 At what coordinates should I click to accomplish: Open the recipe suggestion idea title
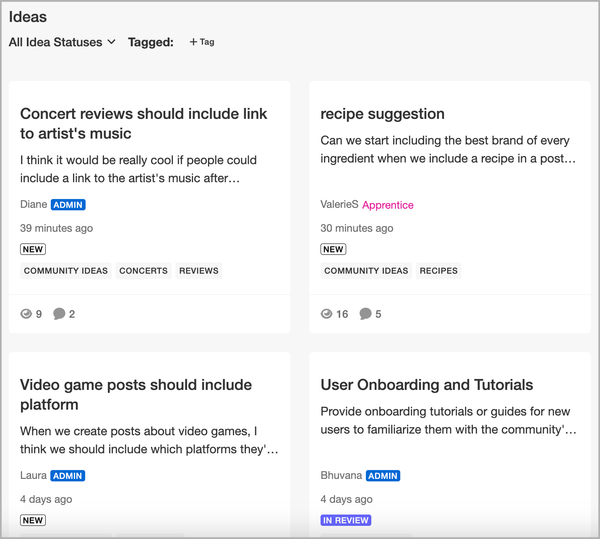tap(382, 114)
